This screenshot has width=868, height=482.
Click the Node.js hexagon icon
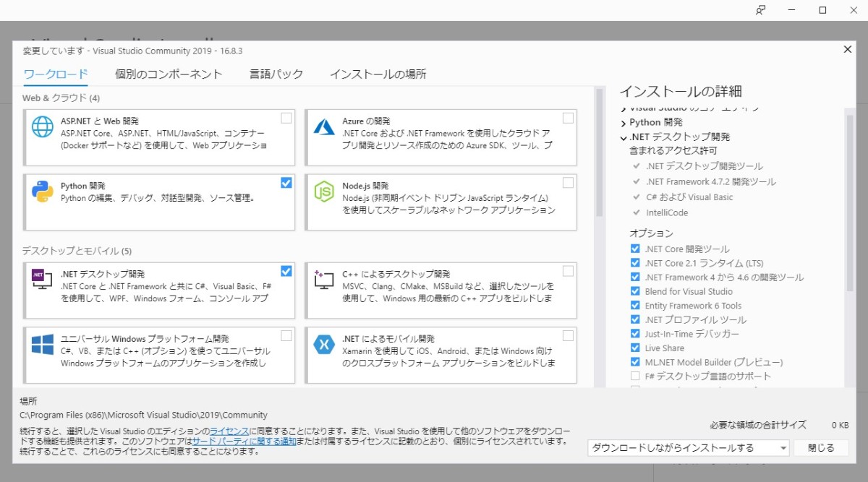point(323,191)
